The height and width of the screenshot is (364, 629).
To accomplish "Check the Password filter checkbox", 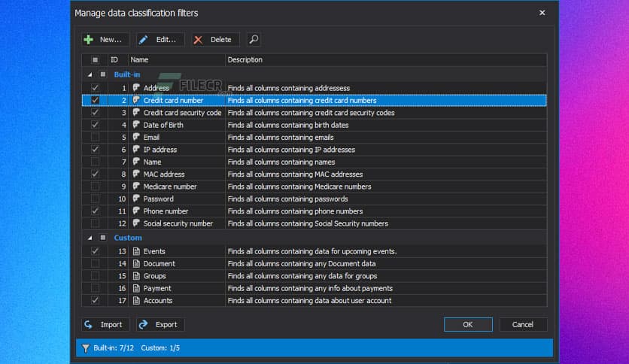I will (x=95, y=199).
